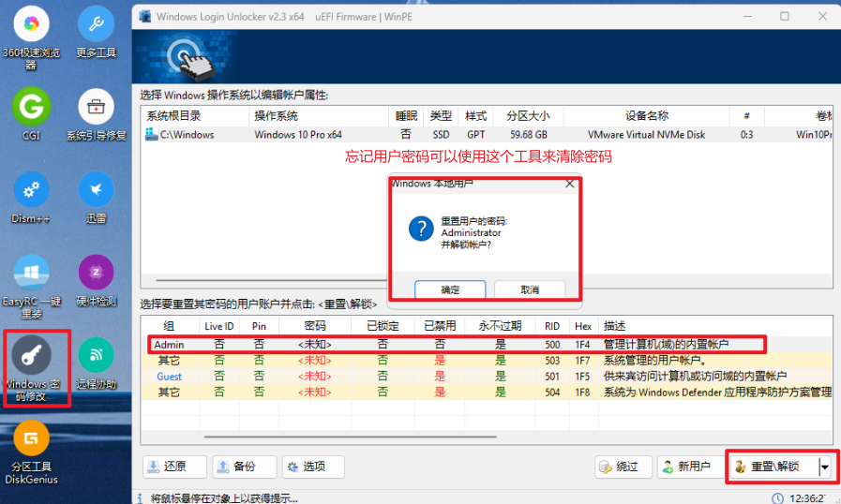Open the 360极速浏览器 desktop icon
The height and width of the screenshot is (504, 841).
[x=31, y=37]
